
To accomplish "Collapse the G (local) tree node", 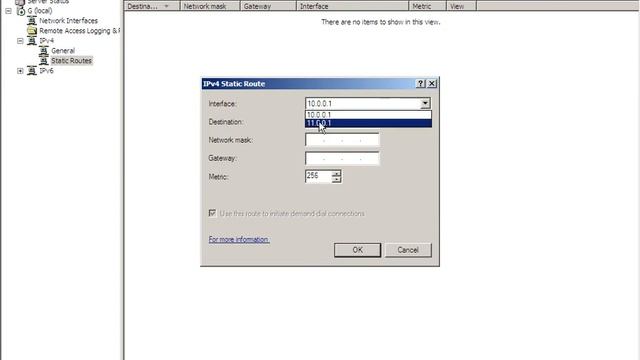I will coord(9,11).
